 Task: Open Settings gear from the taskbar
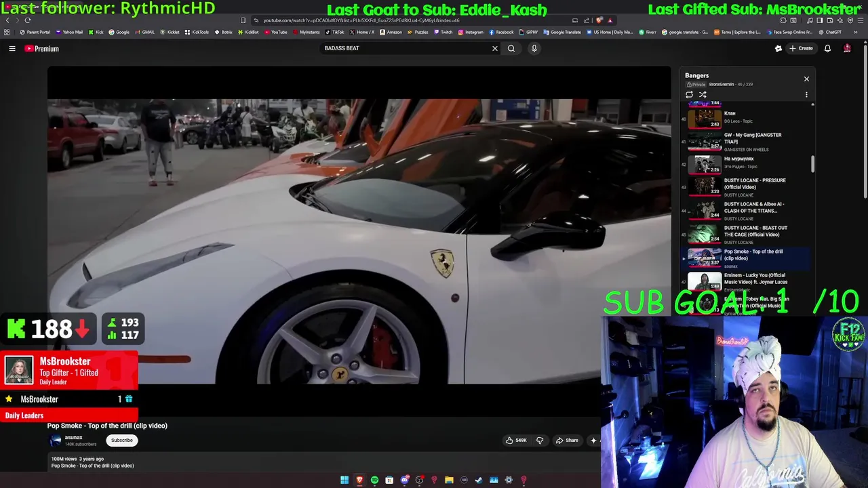point(509,480)
